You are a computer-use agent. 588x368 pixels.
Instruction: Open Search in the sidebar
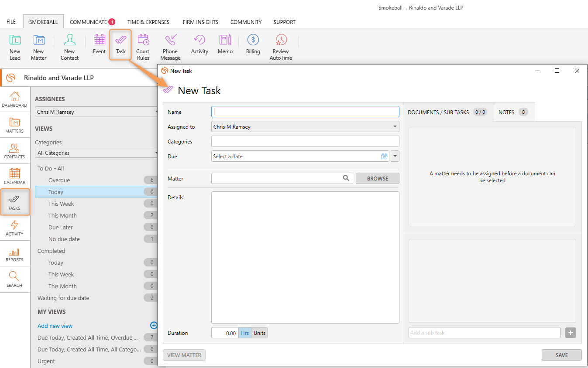[x=14, y=279]
